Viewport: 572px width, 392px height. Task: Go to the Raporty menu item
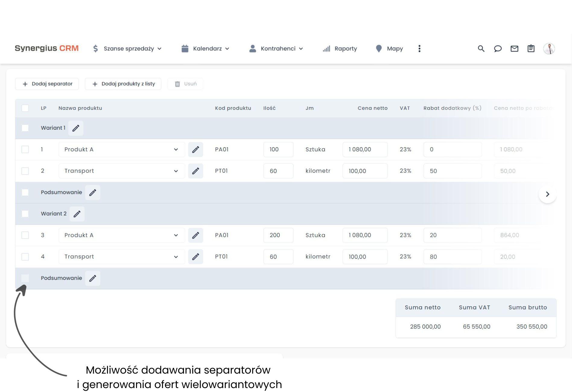click(340, 49)
